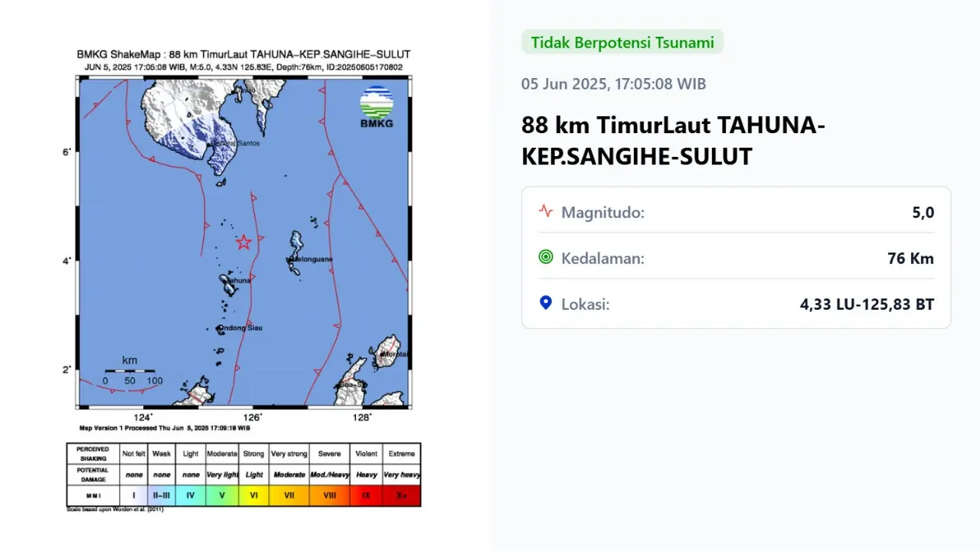
Task: Click the BMKG logo on the map
Action: [376, 106]
